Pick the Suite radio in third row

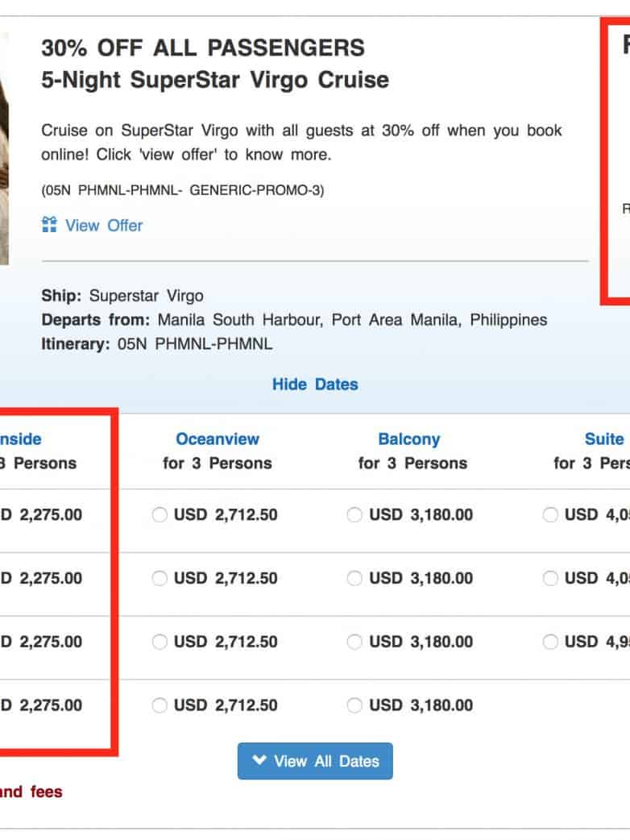550,642
